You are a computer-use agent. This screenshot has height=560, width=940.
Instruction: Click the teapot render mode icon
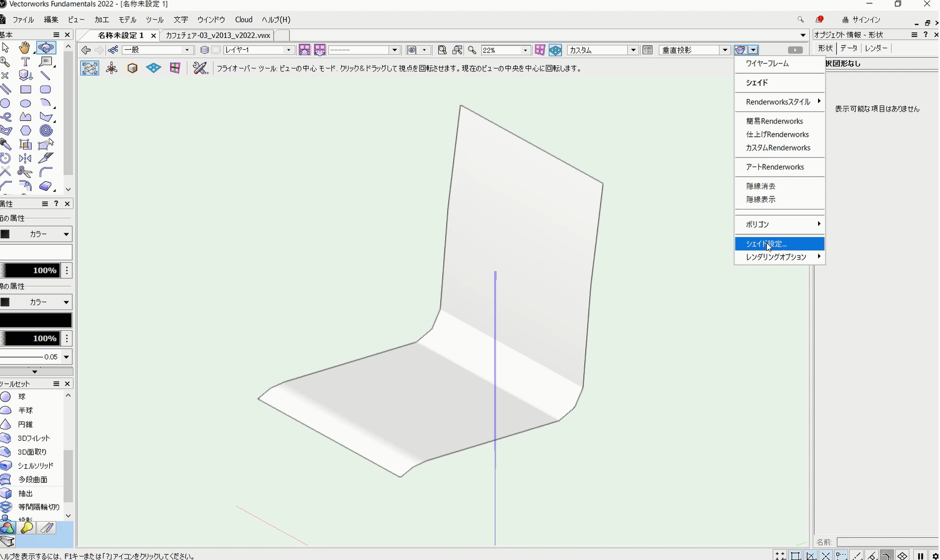[740, 50]
